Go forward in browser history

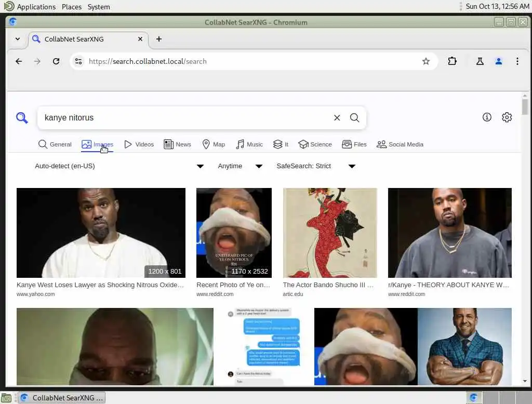pyautogui.click(x=37, y=61)
